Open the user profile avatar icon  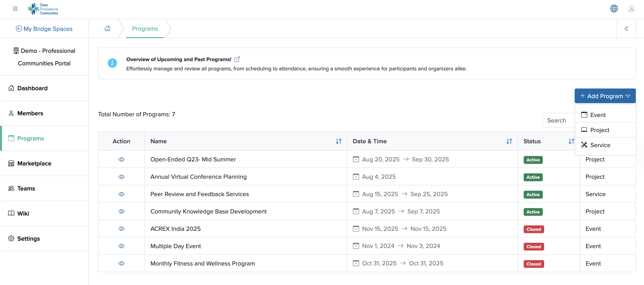point(631,8)
